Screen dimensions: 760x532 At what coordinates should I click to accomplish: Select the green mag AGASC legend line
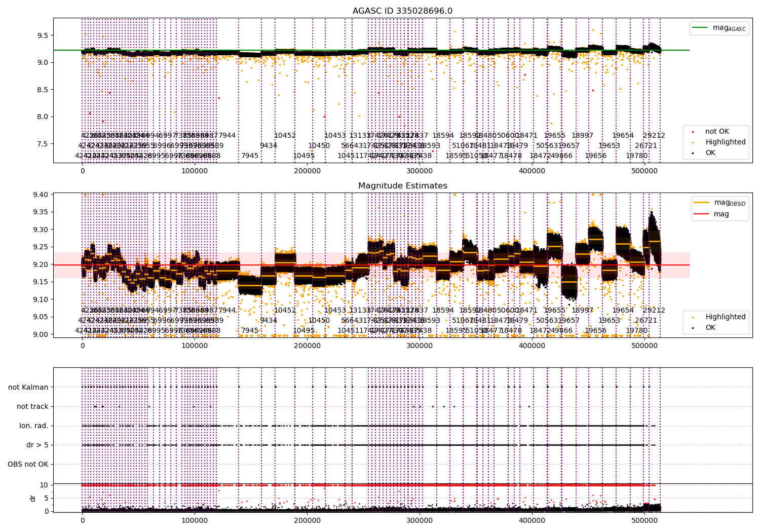click(x=719, y=28)
